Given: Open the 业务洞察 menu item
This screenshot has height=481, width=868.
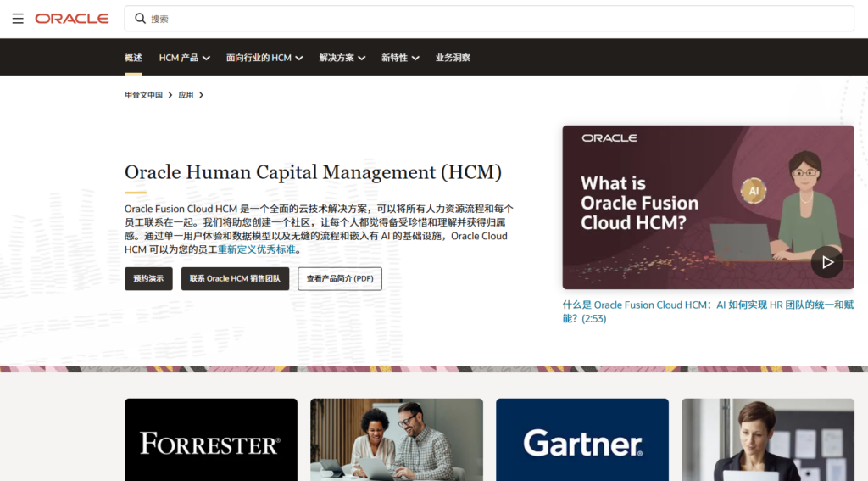Looking at the screenshot, I should [x=453, y=58].
